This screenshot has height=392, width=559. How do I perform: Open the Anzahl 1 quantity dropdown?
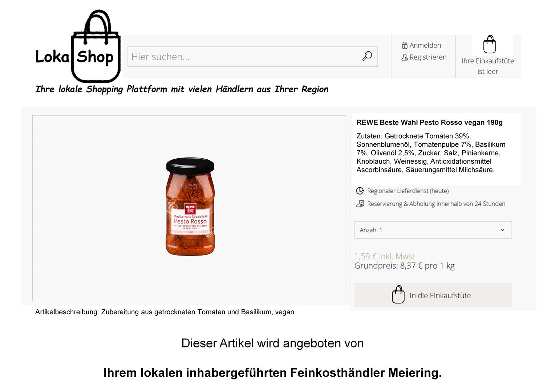(433, 230)
